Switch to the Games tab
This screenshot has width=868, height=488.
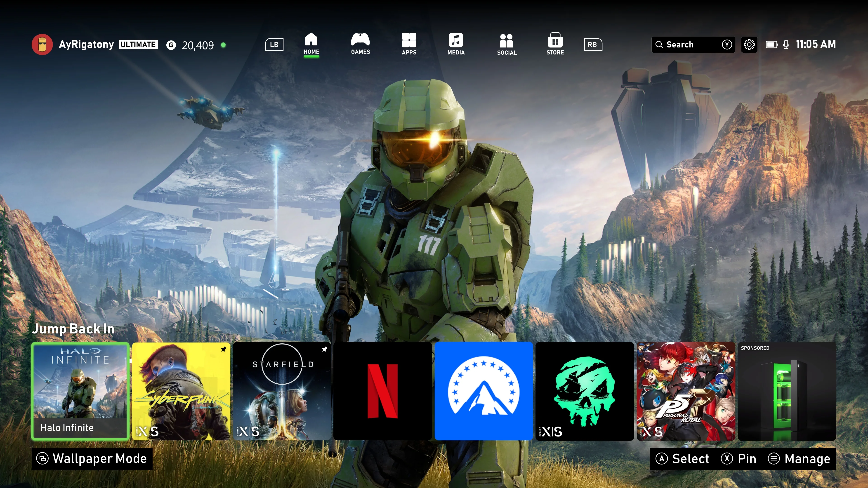click(361, 44)
